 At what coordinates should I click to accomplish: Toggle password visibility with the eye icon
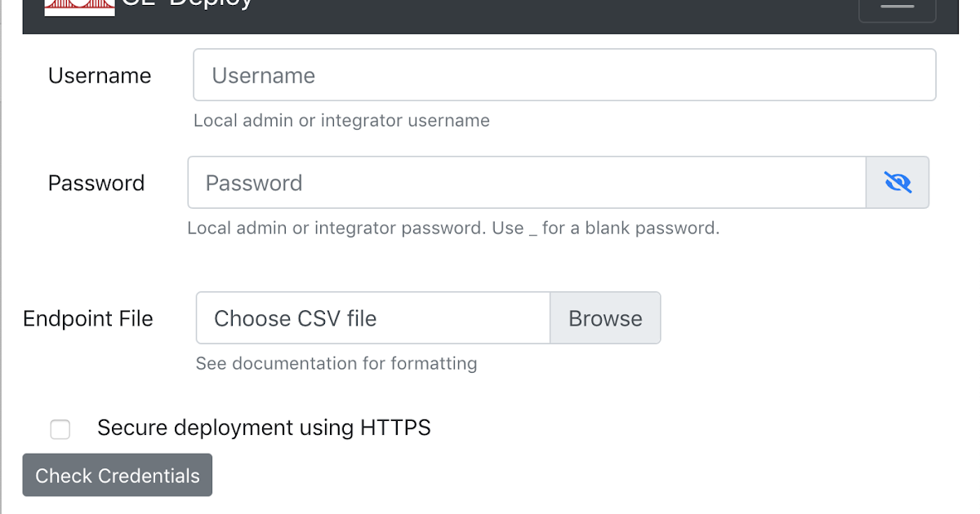(898, 182)
